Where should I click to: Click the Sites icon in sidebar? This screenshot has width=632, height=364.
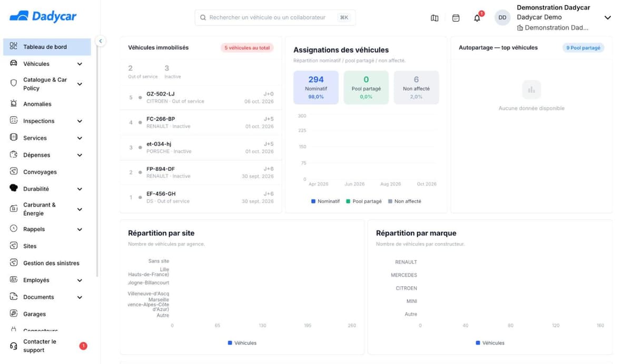[14, 246]
